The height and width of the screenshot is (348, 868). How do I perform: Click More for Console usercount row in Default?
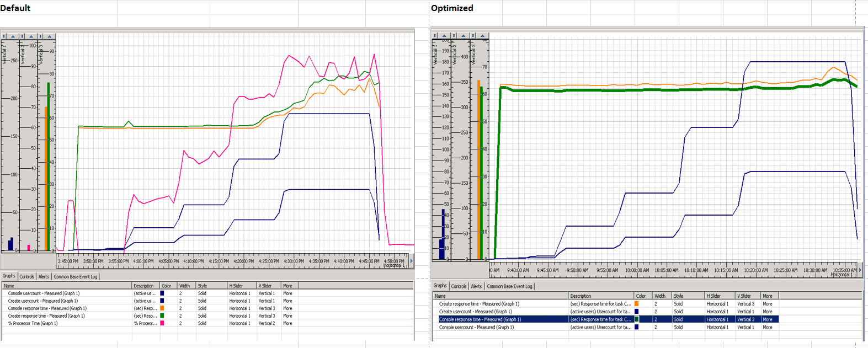pos(288,293)
